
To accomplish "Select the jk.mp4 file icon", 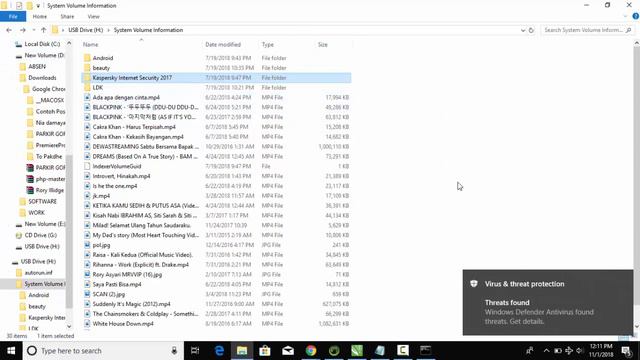I will point(87,196).
